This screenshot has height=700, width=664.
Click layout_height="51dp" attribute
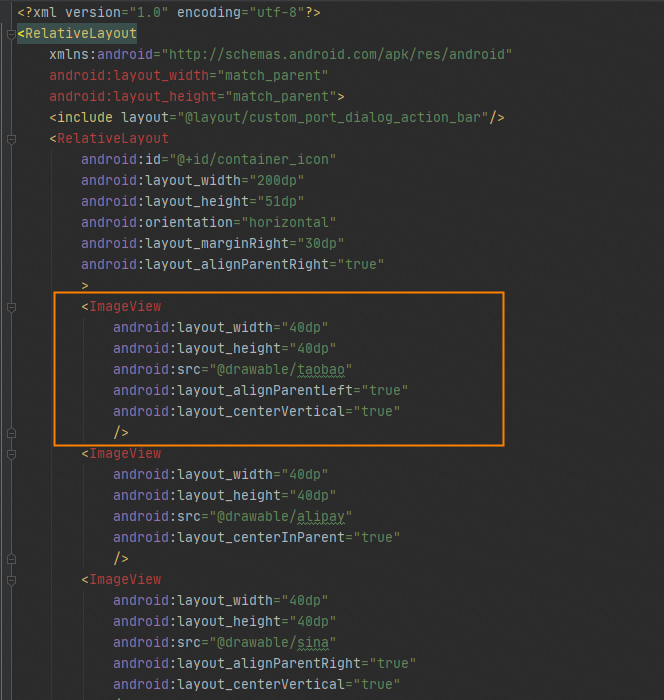[x=192, y=201]
